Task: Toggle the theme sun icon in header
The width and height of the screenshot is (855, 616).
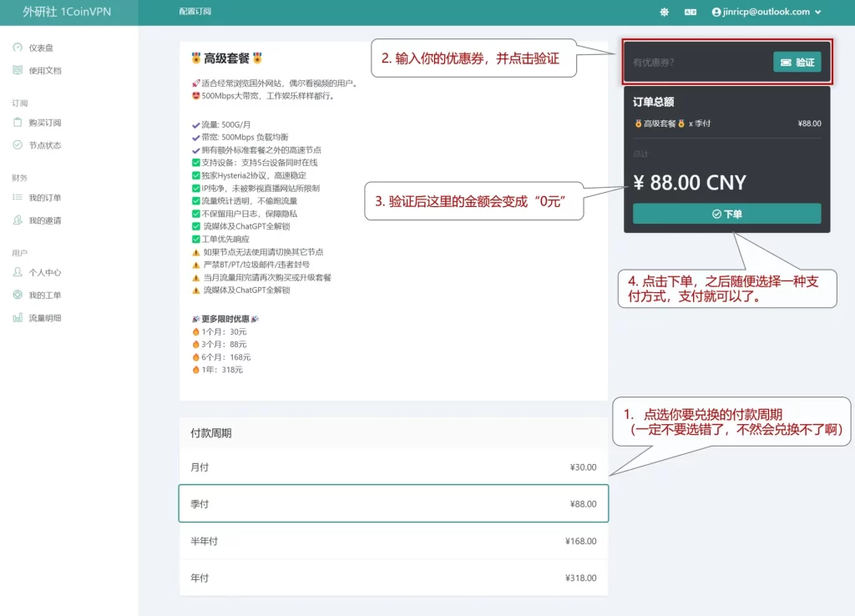Action: (664, 12)
